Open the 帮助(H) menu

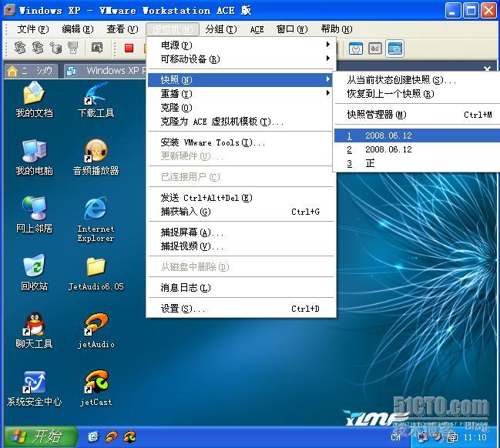coord(337,29)
